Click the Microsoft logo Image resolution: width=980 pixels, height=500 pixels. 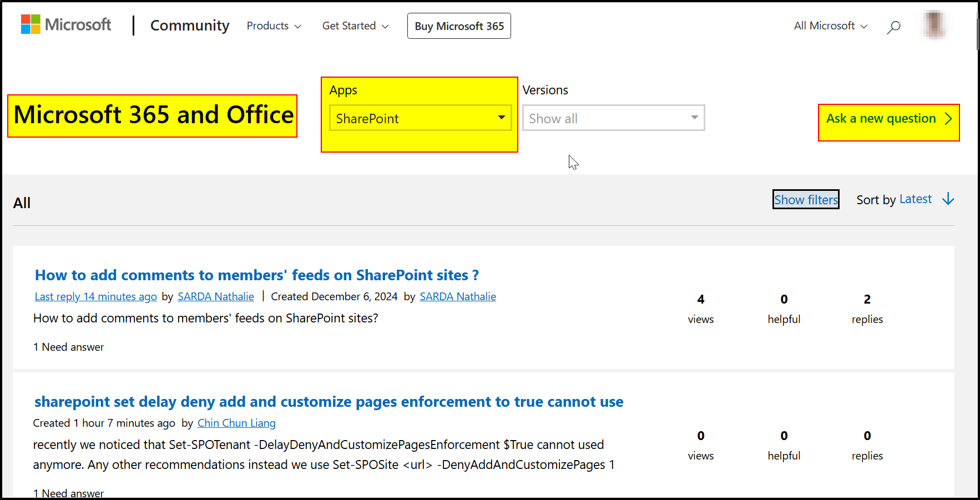[65, 25]
